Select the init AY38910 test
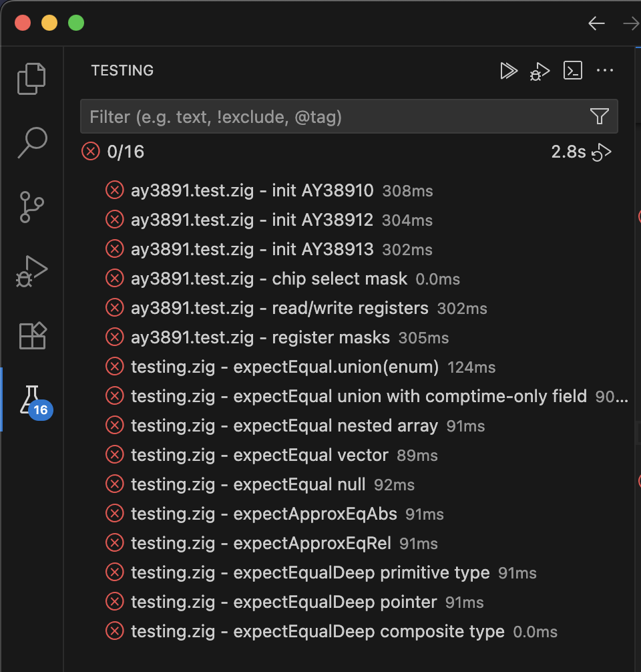This screenshot has height=672, width=641. tap(252, 191)
